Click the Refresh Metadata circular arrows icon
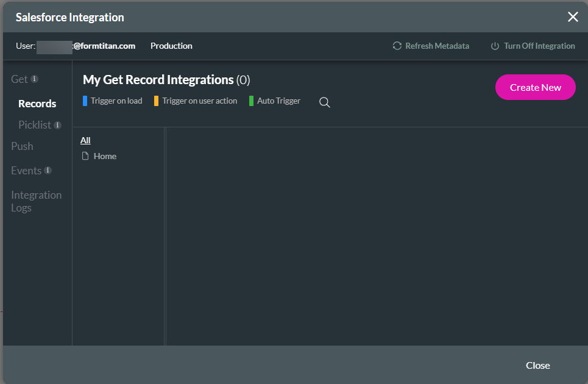This screenshot has width=588, height=384. coord(397,46)
